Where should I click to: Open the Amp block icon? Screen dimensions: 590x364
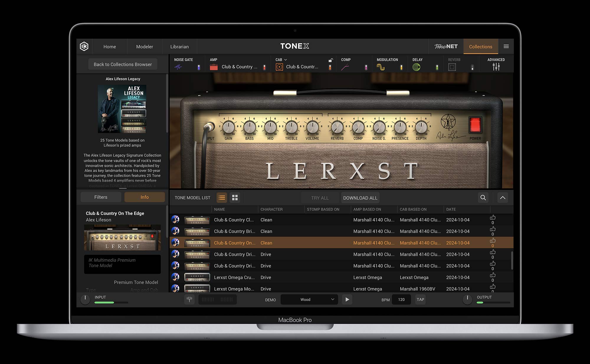pyautogui.click(x=214, y=67)
